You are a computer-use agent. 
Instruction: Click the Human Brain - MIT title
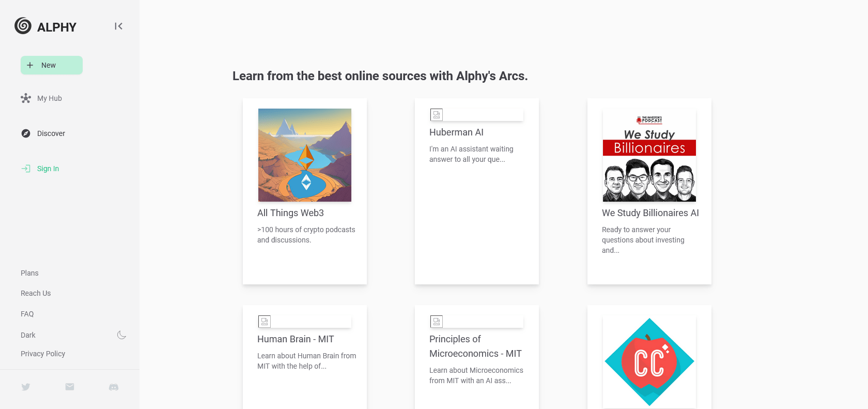coord(296,339)
